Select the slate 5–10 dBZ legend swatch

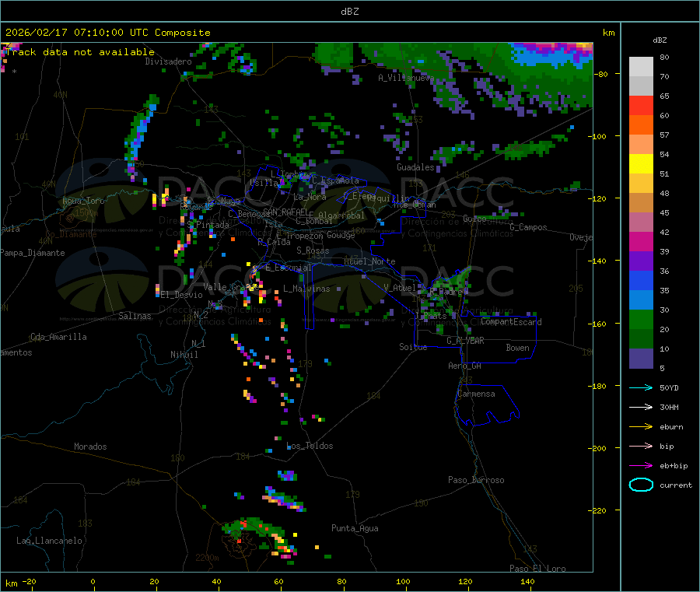[x=641, y=359]
